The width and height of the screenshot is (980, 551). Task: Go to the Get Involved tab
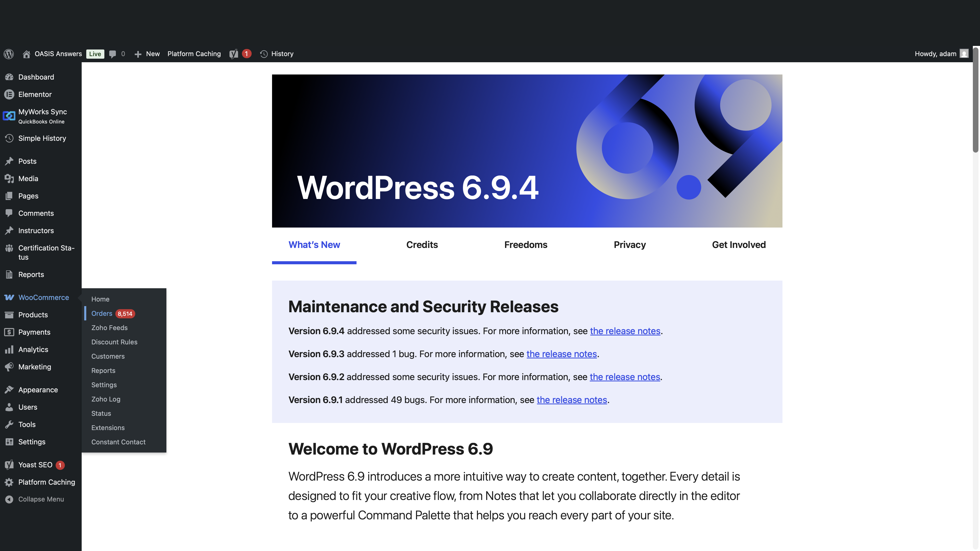739,245
